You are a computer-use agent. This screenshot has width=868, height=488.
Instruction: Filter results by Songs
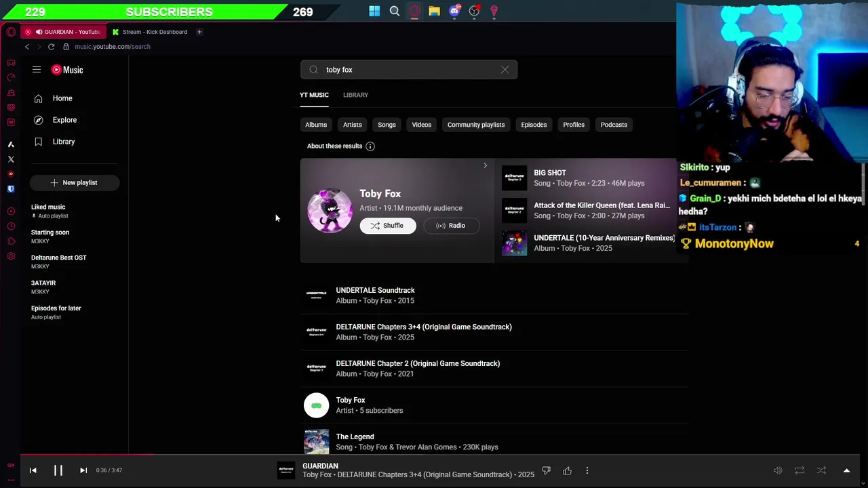tap(387, 125)
